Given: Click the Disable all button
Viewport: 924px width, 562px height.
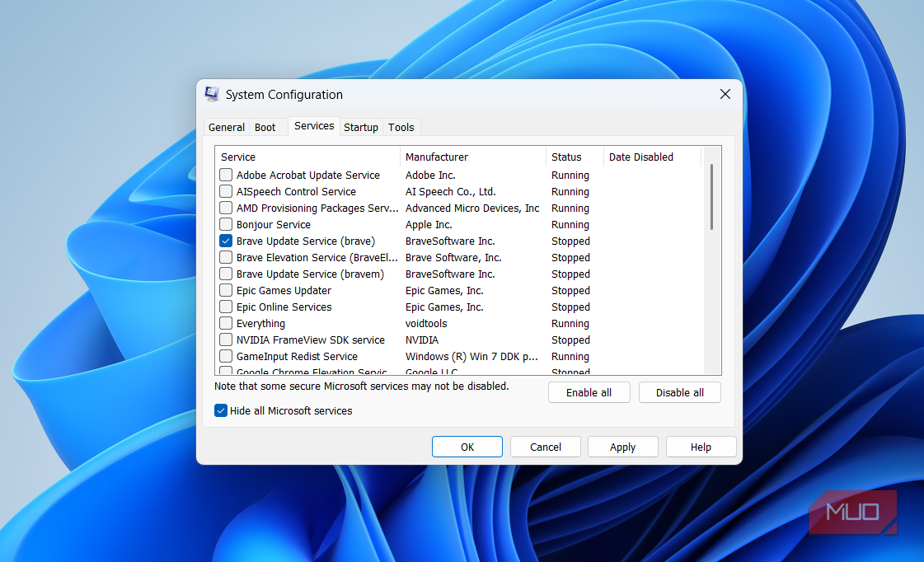Looking at the screenshot, I should tap(679, 393).
